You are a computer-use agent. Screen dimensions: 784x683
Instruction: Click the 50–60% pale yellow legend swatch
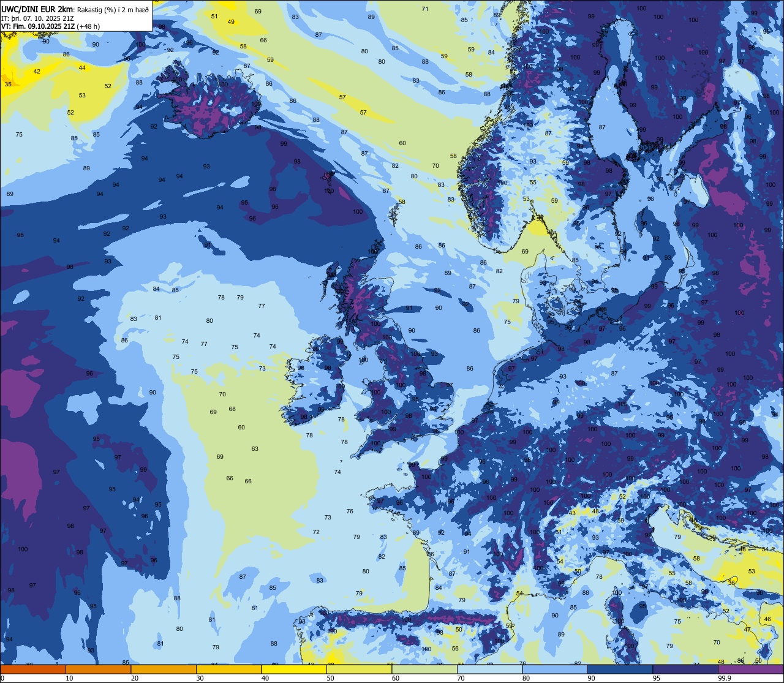[359, 670]
